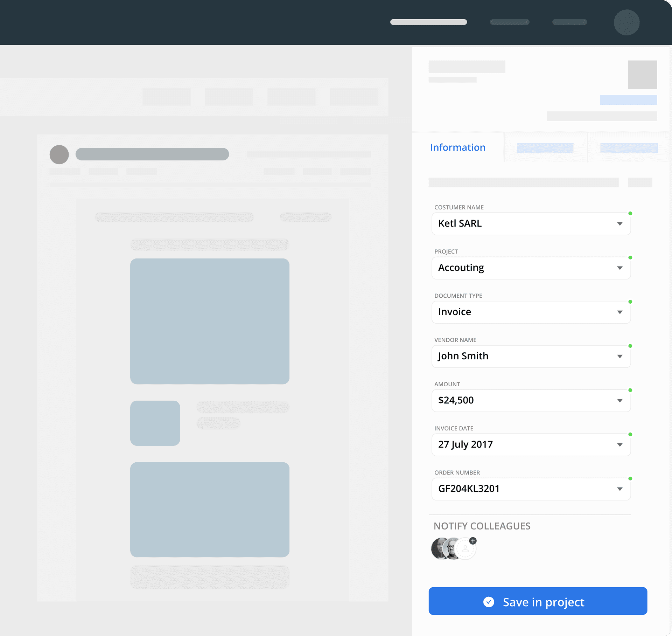Click green status dot beside Costumer Name
This screenshot has height=636, width=672.
pos(630,213)
